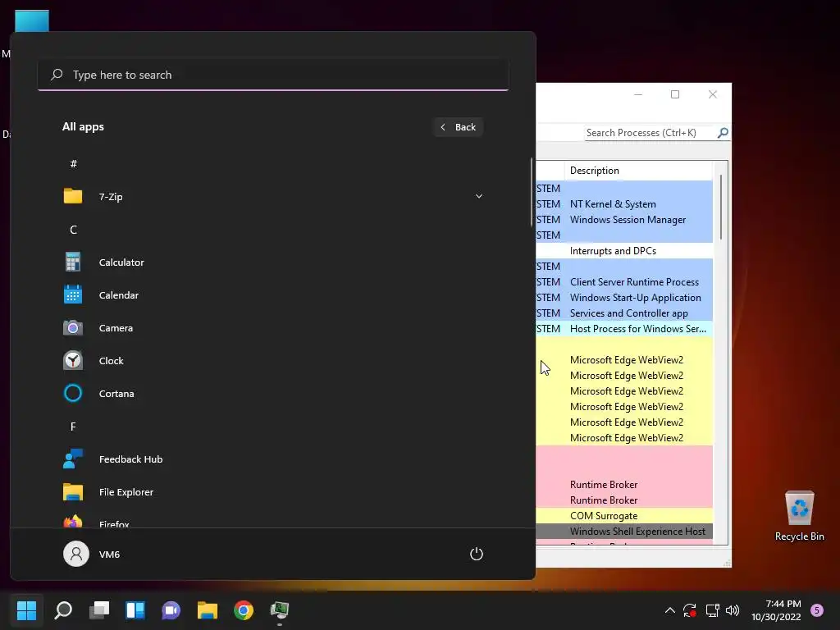Open the clock and date flyout
Screen dimensions: 840x630
776,610
